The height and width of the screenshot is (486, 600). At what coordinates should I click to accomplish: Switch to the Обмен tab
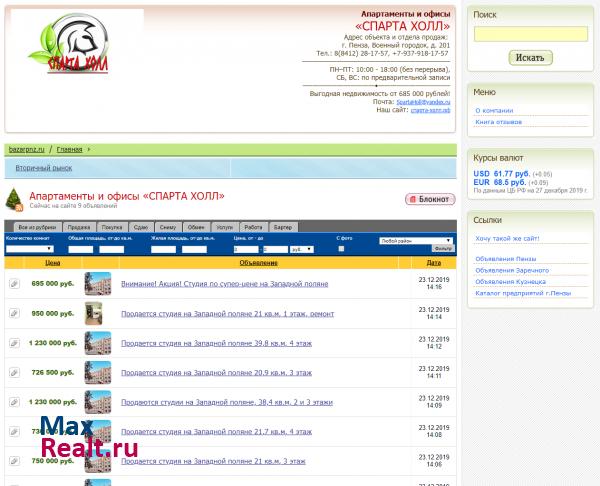(196, 227)
